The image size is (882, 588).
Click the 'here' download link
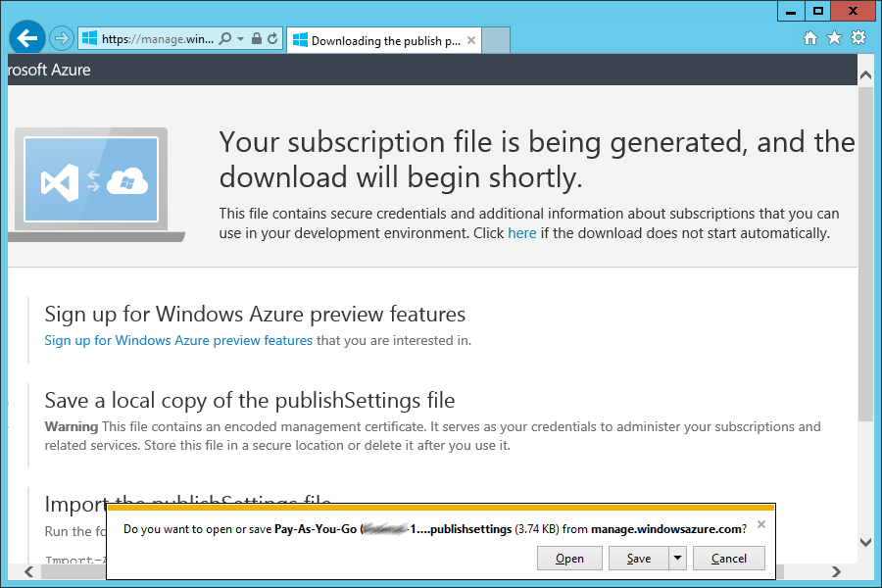tap(522, 233)
